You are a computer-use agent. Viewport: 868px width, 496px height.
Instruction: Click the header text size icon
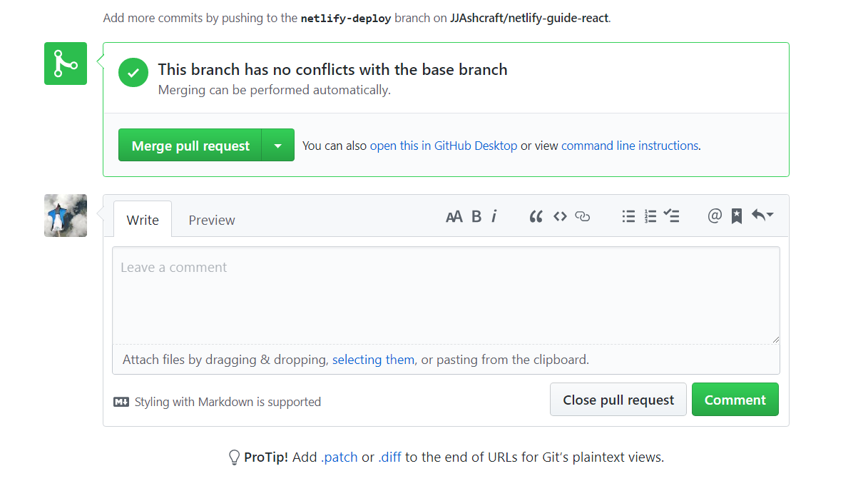pyautogui.click(x=454, y=217)
